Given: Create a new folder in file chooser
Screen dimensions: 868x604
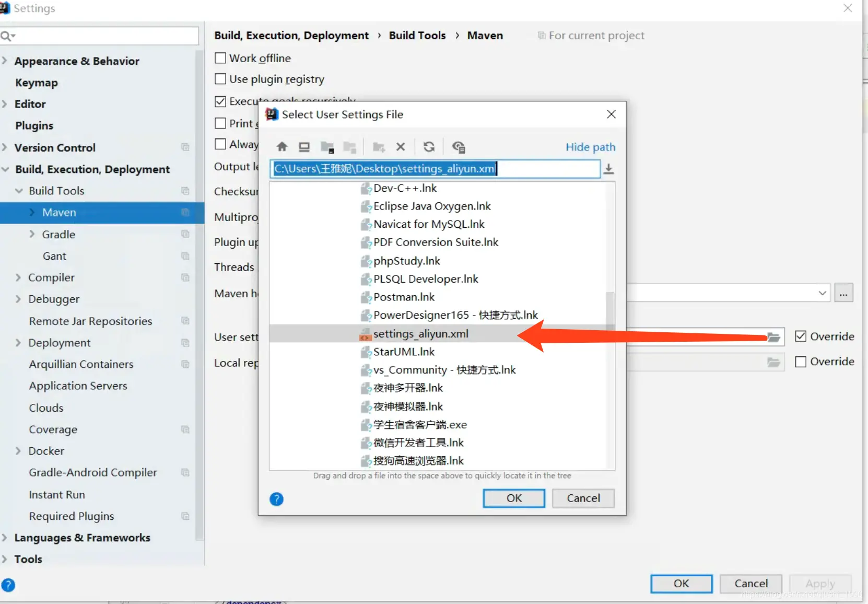Looking at the screenshot, I should [x=379, y=147].
